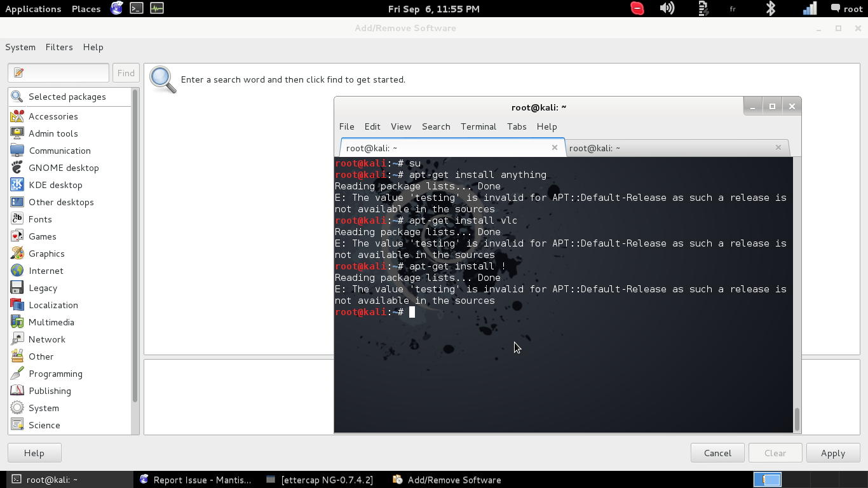
Task: Open the Places menu
Action: [x=86, y=9]
